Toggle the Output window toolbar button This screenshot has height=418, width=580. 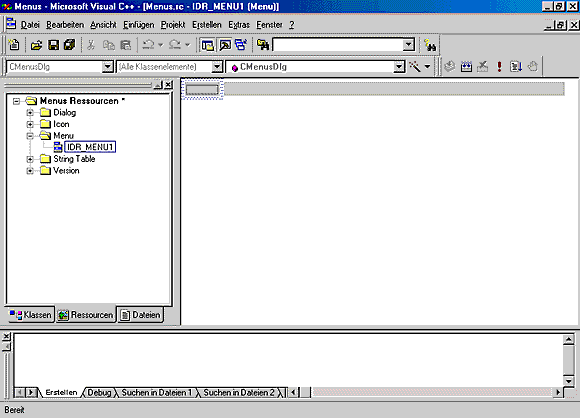point(225,45)
